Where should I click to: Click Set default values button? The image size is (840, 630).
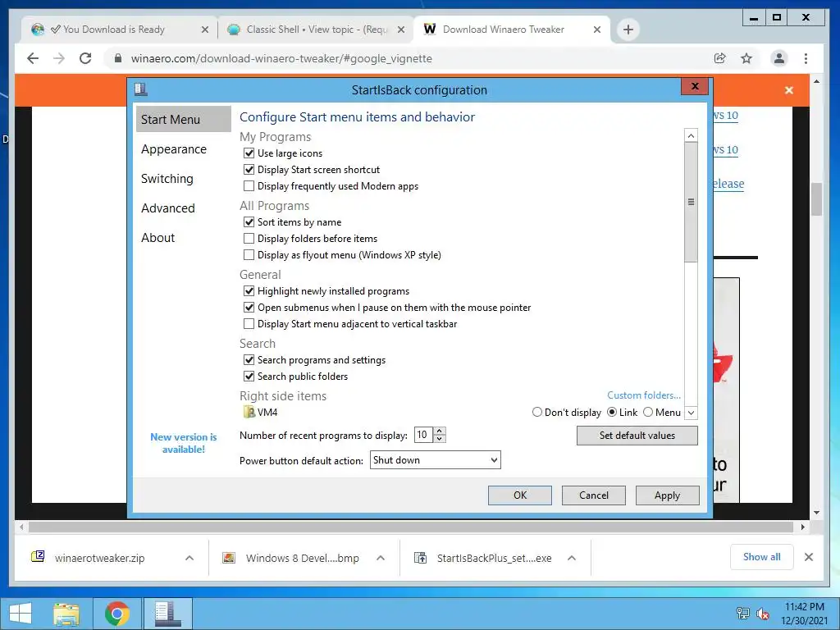click(637, 436)
